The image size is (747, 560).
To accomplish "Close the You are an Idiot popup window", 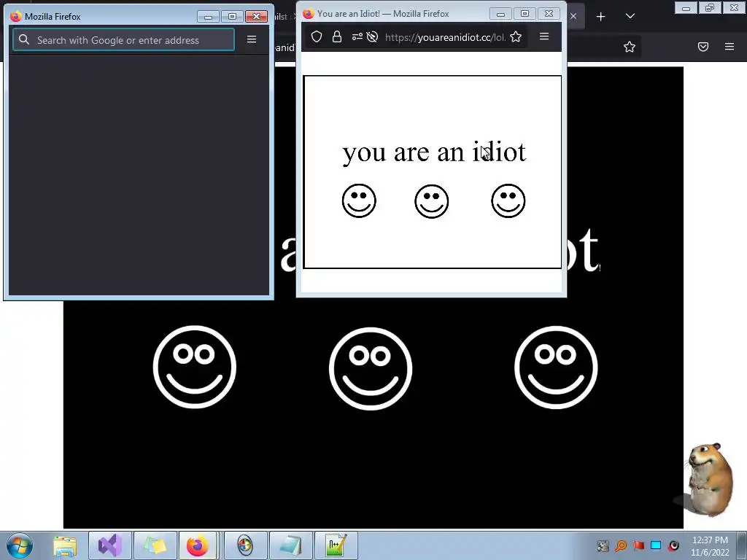I will [549, 14].
